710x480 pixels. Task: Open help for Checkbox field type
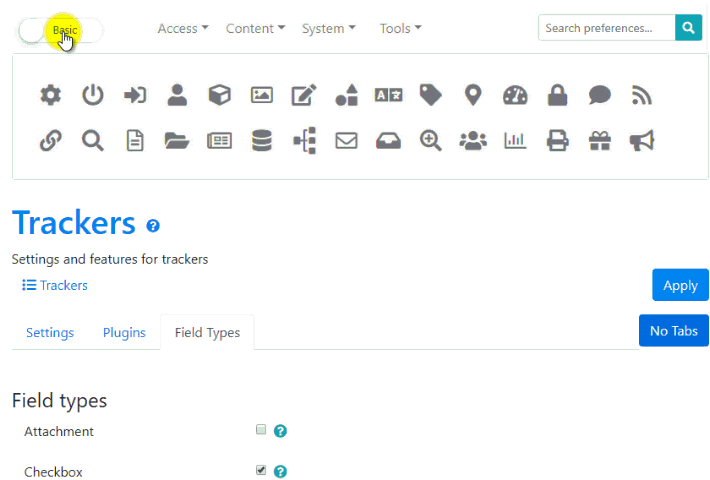280,471
